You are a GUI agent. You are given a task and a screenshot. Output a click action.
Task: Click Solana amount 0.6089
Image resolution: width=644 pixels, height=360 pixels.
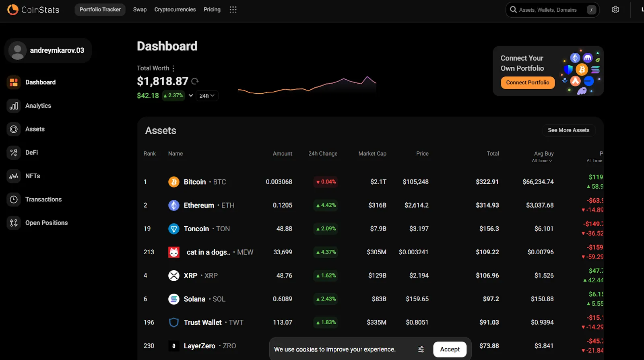pos(283,299)
